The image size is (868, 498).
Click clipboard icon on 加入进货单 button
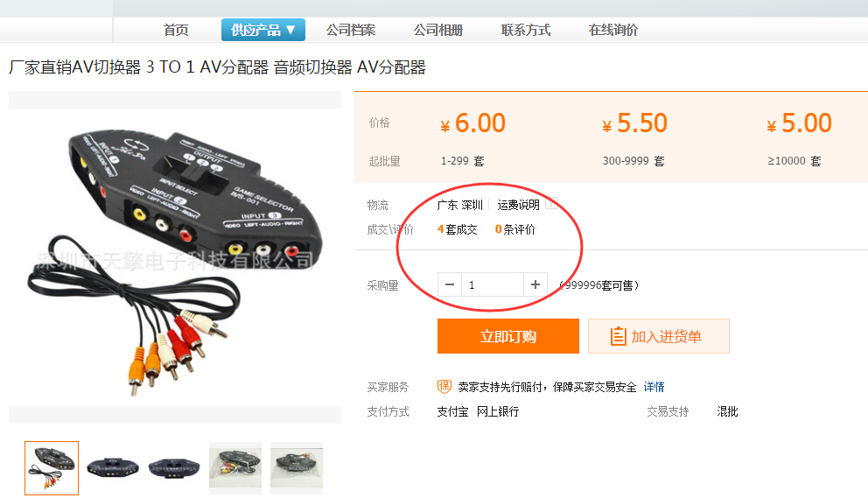point(618,336)
